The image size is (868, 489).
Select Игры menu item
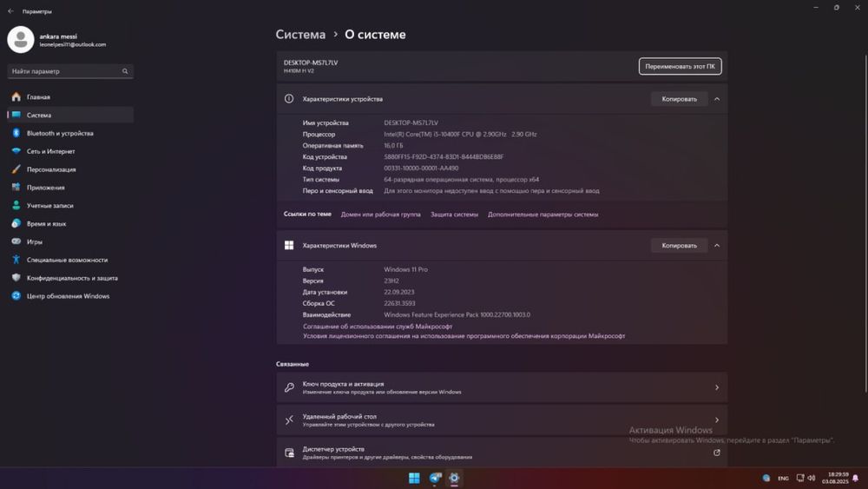pyautogui.click(x=70, y=241)
